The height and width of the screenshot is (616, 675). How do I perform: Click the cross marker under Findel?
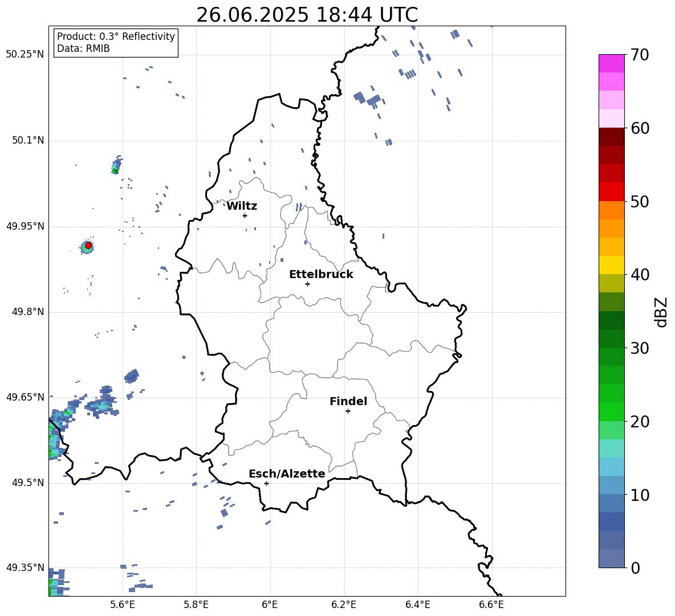tap(348, 411)
